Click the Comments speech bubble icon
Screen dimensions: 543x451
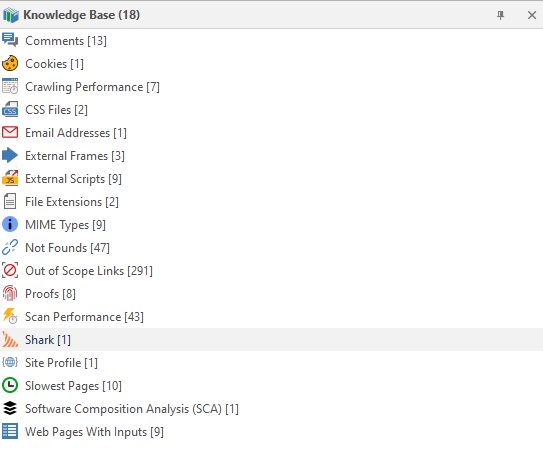click(x=10, y=40)
